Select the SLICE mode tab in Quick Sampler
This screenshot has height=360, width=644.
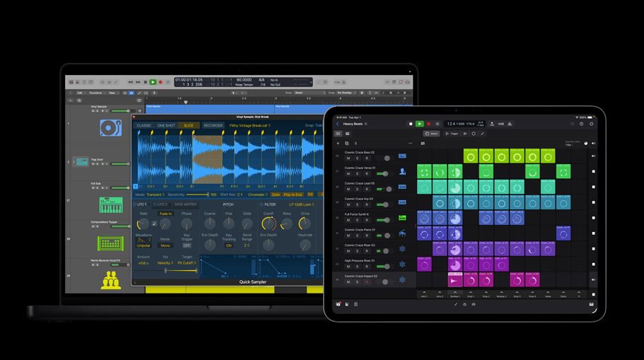point(189,125)
